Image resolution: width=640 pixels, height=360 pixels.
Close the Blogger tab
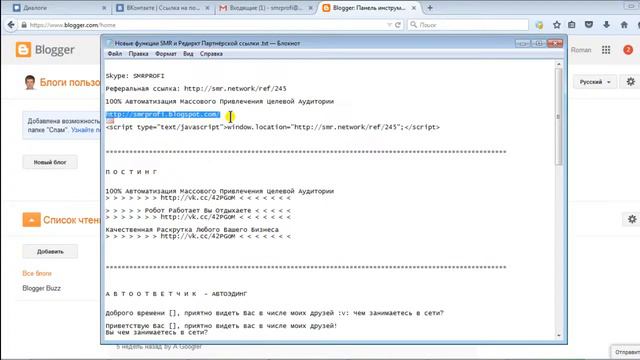point(414,8)
